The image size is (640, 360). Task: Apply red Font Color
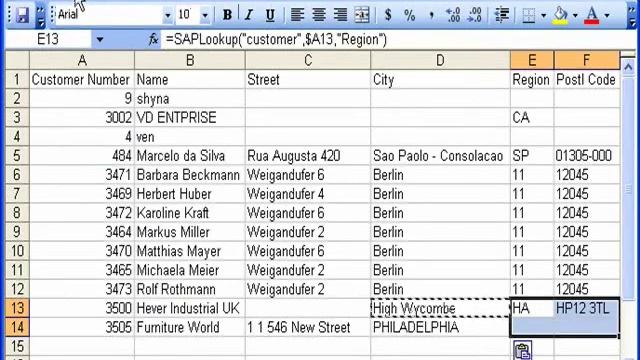[592, 15]
